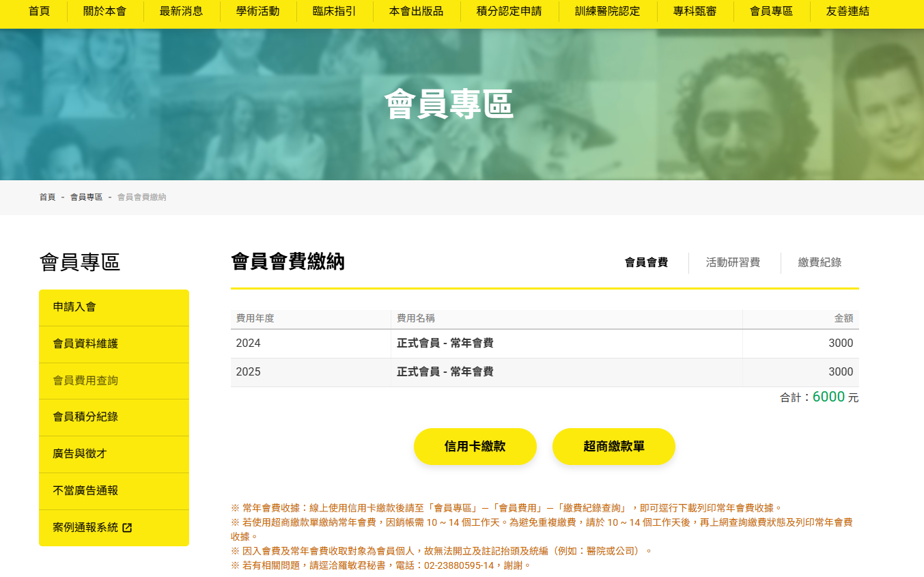924x577 pixels.
Task: Open 訓練醫院認定 in the navigation menu
Action: (607, 11)
